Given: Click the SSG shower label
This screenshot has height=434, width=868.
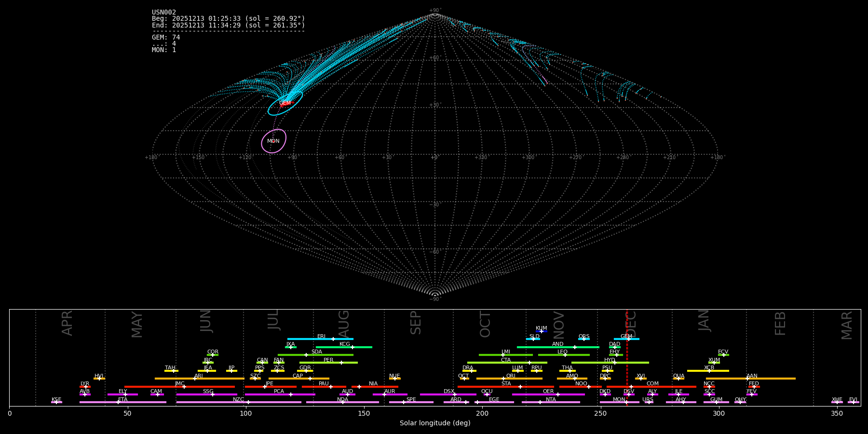Looking at the screenshot, I should [208, 392].
